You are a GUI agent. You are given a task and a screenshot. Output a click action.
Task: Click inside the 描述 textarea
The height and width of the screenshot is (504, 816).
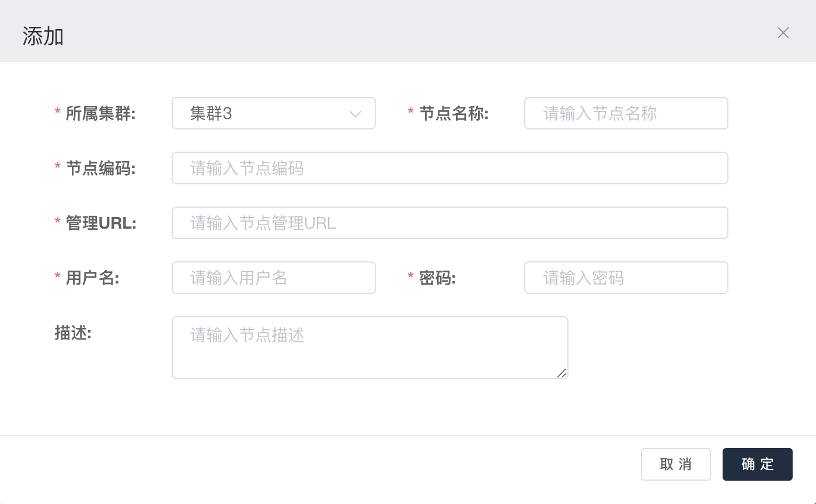click(369, 348)
